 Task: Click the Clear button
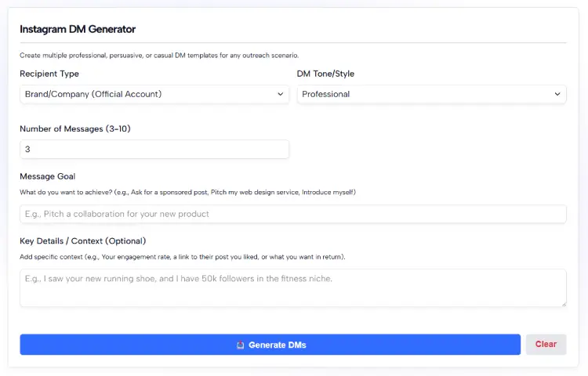546,345
